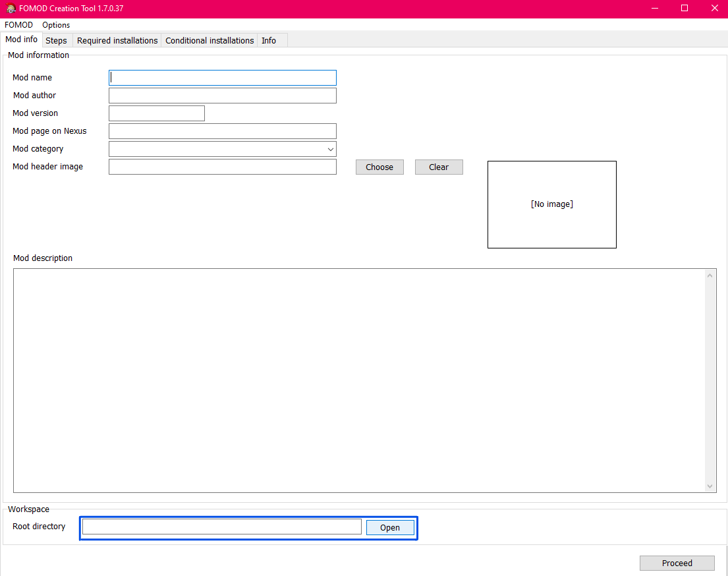Click the No image preview box

point(551,204)
